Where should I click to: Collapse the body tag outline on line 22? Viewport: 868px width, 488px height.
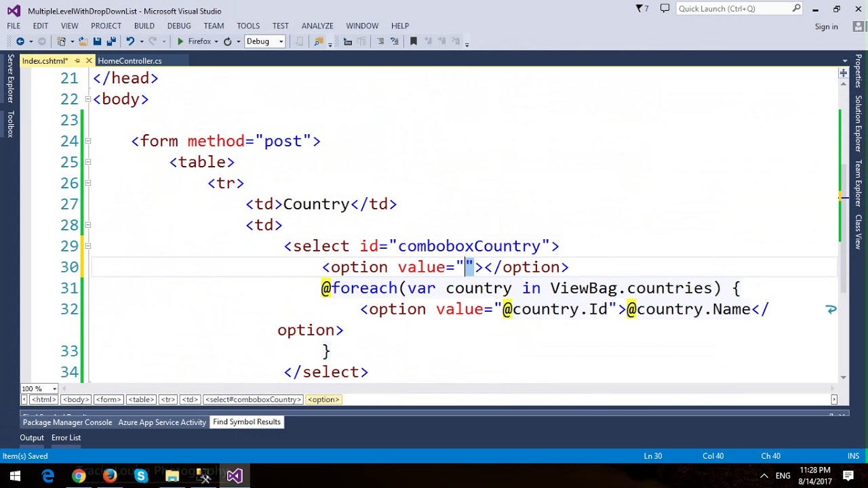pos(88,99)
